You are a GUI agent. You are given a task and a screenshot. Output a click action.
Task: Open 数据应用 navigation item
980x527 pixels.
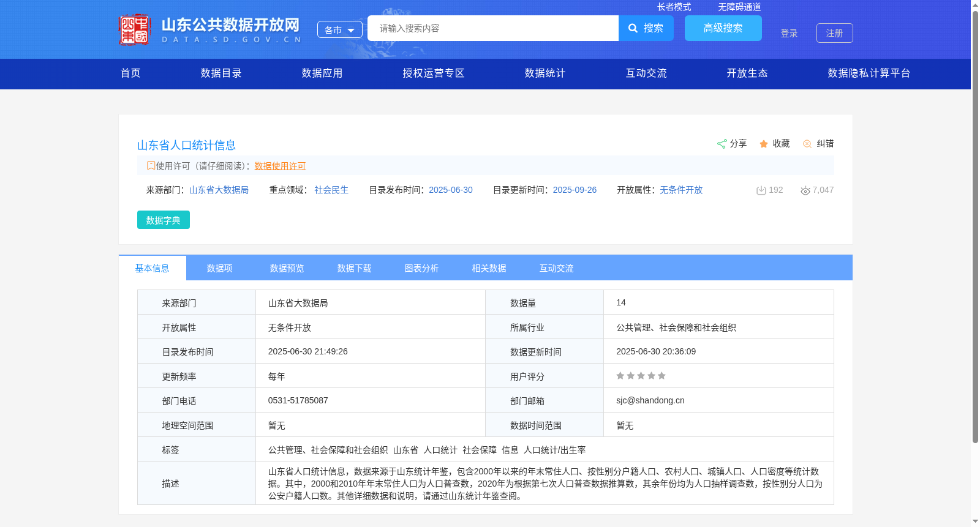pos(322,73)
